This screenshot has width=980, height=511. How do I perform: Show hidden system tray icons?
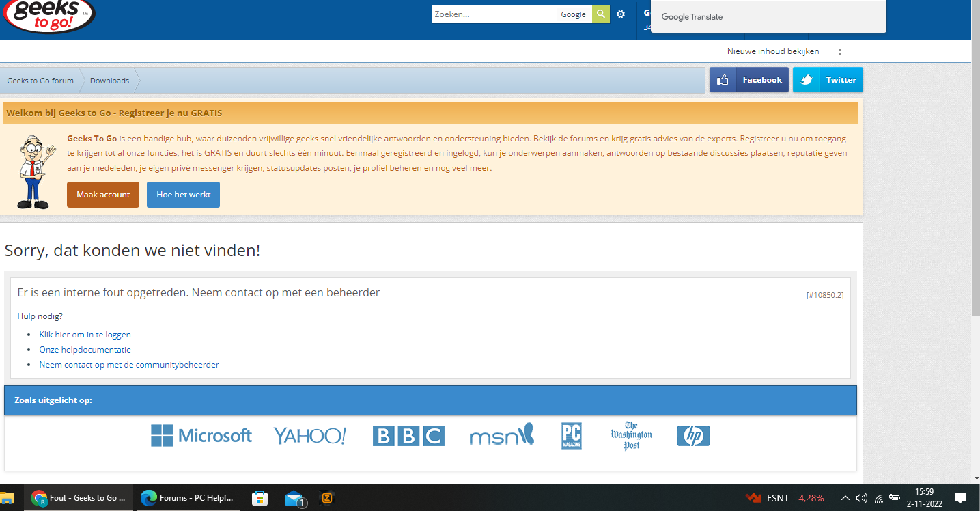pos(845,498)
